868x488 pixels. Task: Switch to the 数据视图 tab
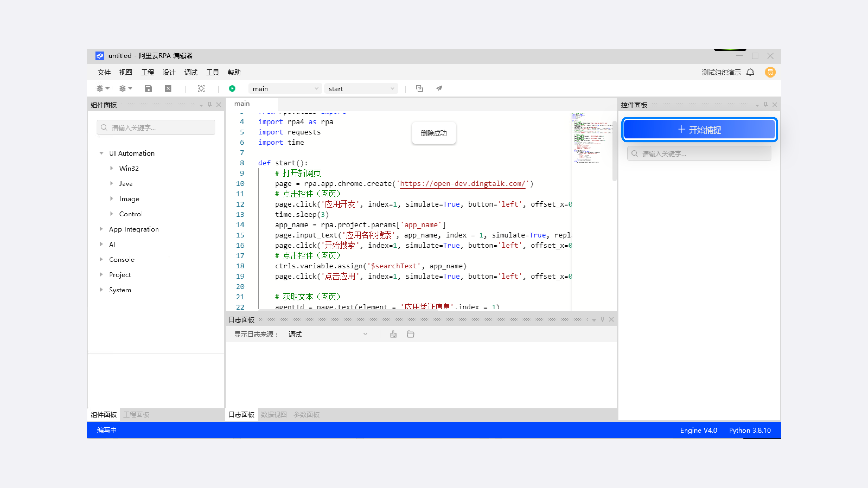(x=274, y=415)
